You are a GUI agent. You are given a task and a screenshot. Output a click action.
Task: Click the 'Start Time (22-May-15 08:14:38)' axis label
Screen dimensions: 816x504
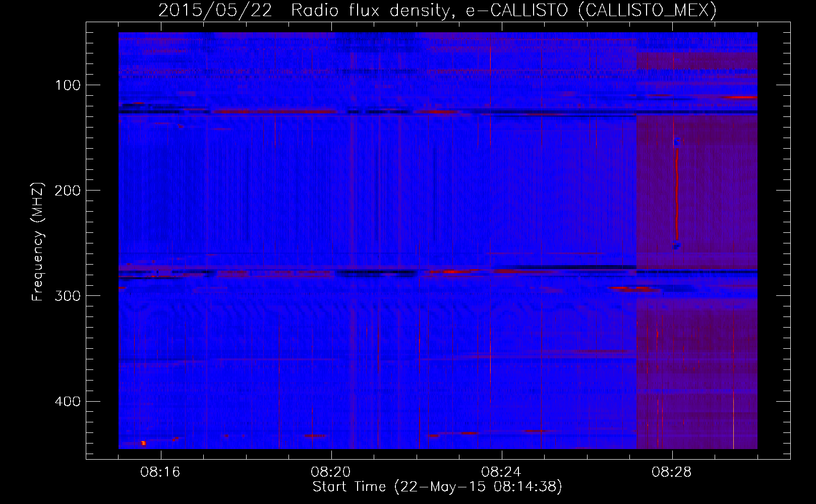click(437, 487)
